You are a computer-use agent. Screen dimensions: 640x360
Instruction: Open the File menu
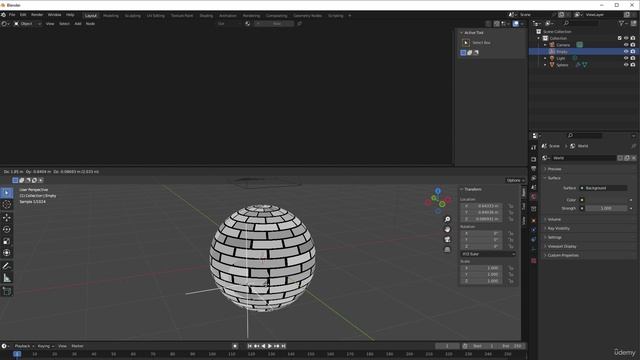12,15
